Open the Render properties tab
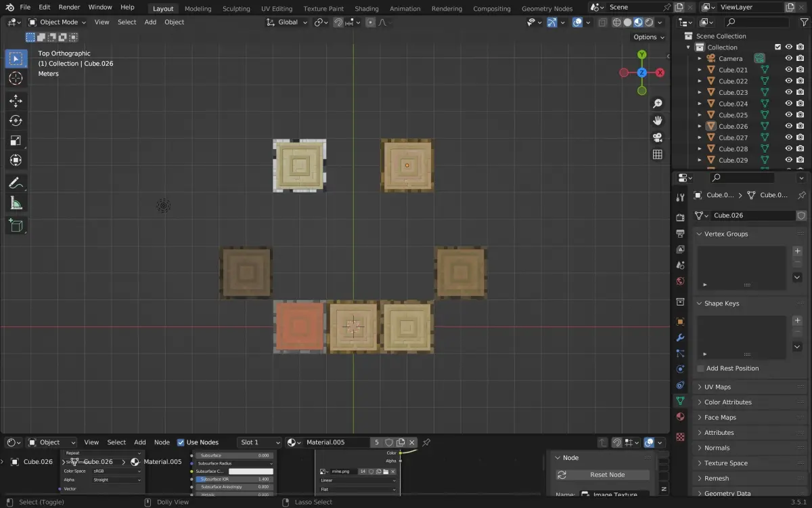 pos(681,217)
